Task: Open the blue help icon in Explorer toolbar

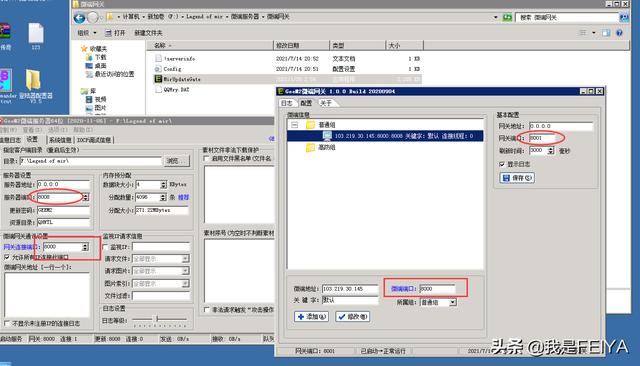Action: pyautogui.click(x=619, y=33)
